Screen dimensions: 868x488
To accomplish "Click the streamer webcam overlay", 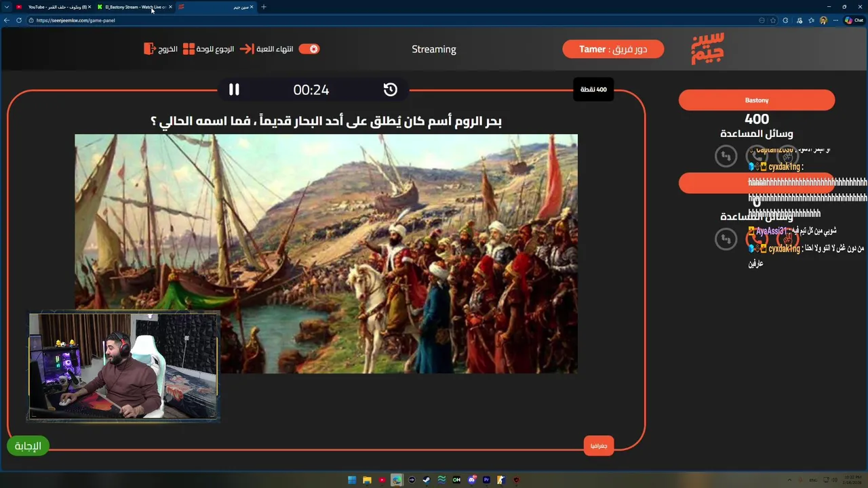I will point(123,366).
